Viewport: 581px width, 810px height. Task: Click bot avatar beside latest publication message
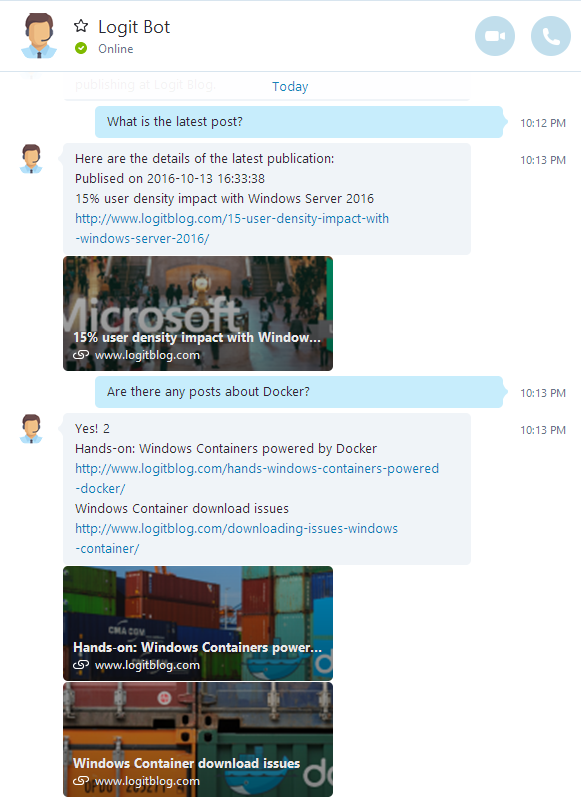tap(31, 159)
